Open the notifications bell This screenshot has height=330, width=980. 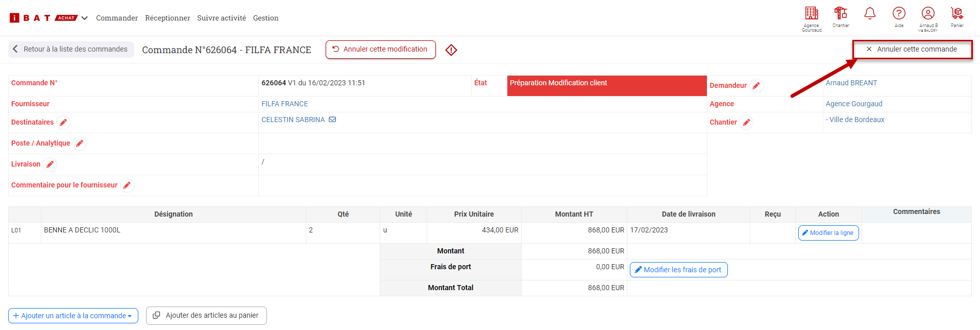tap(870, 14)
